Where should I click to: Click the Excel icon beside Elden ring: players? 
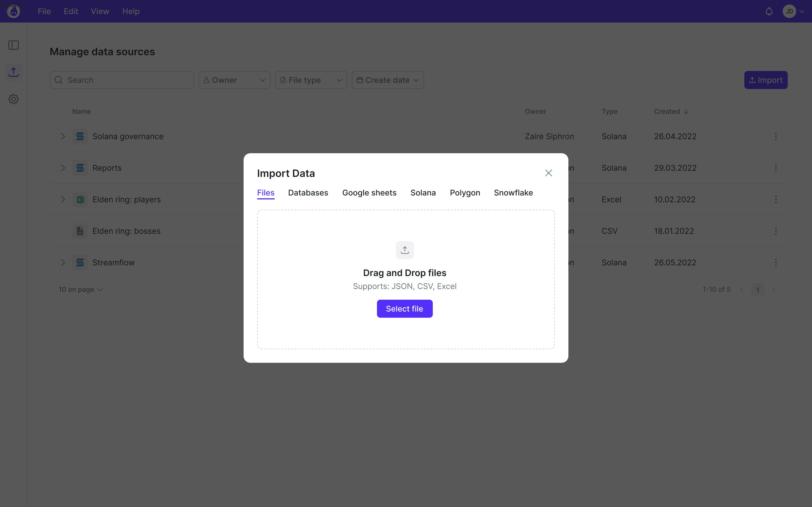tap(80, 199)
